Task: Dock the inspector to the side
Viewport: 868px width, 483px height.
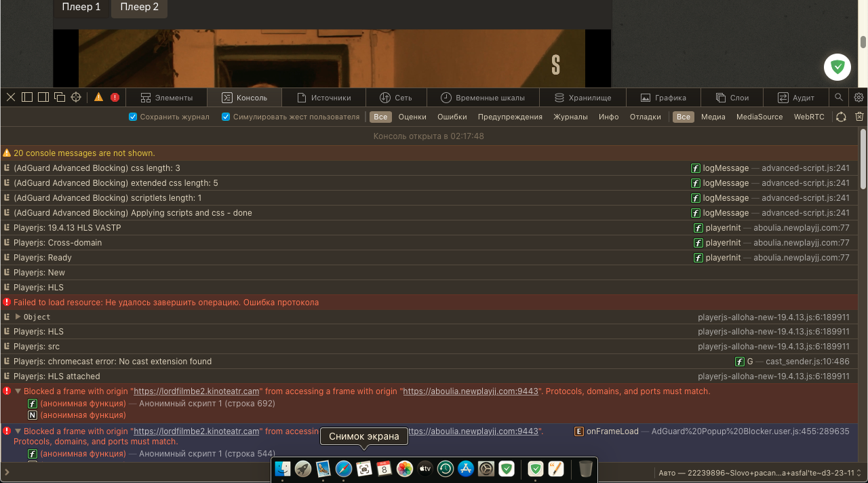Action: click(43, 97)
